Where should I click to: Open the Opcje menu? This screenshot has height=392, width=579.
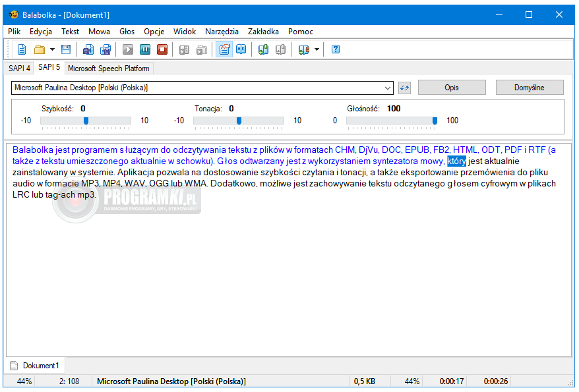pos(154,32)
